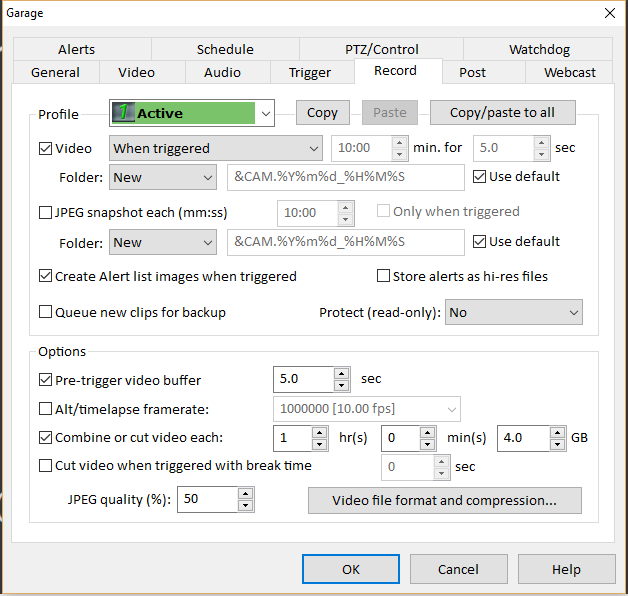Open the PTZ/Control tab
Screen dimensions: 628x596
pyautogui.click(x=382, y=49)
